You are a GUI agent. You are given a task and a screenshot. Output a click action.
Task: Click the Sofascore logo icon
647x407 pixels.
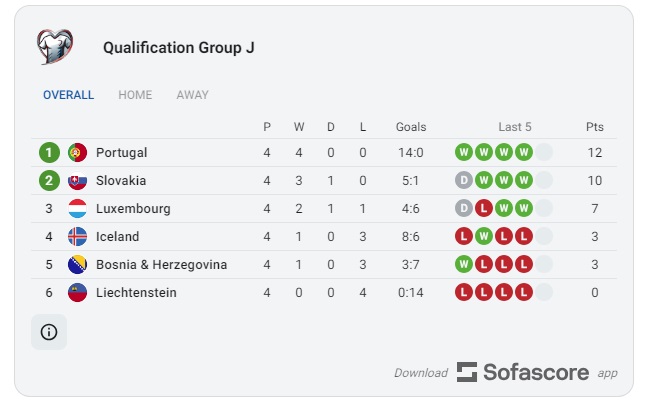[467, 372]
